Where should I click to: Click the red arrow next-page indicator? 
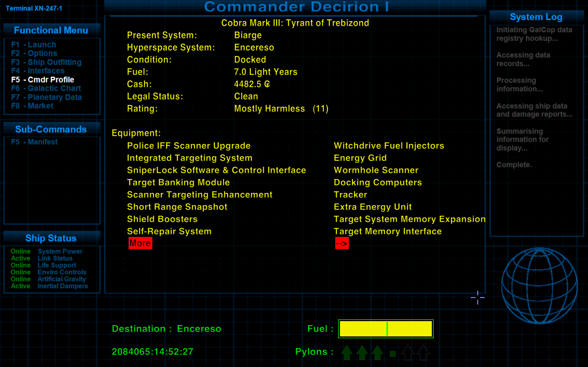342,243
